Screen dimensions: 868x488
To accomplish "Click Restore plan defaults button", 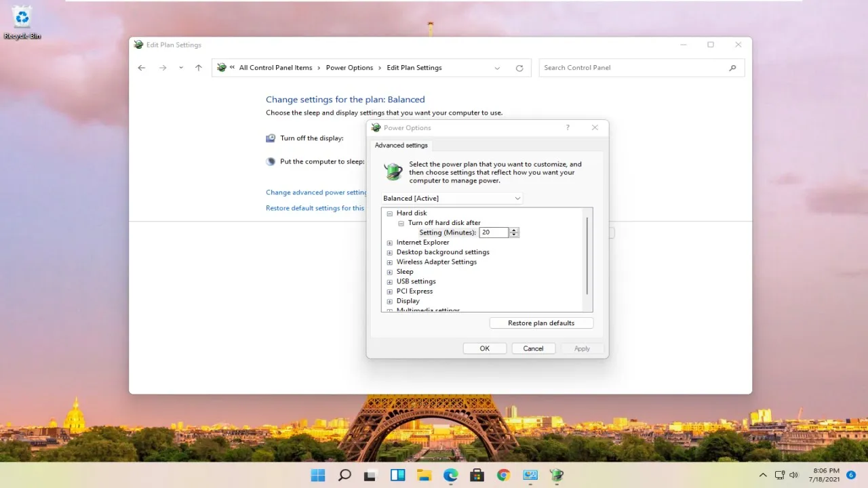I will (x=541, y=323).
